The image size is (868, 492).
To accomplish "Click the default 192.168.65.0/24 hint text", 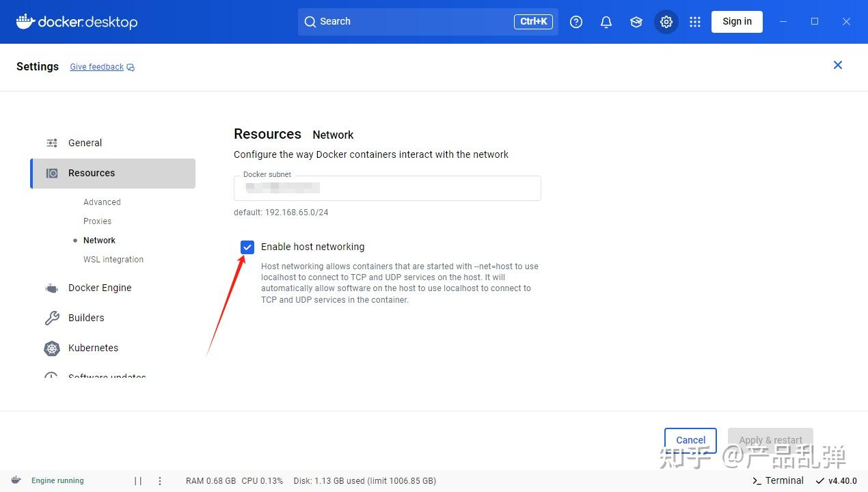I will pos(281,213).
